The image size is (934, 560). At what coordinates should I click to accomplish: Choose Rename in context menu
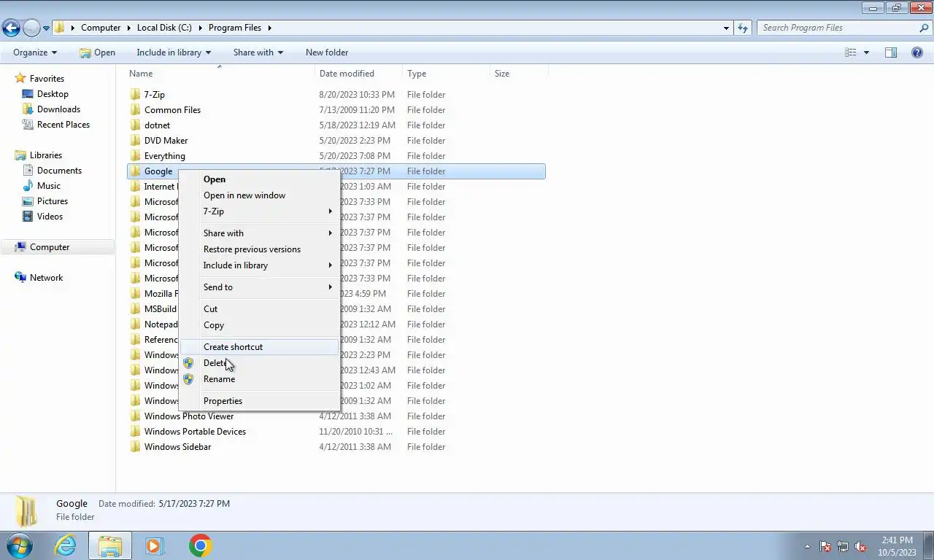(x=260, y=379)
